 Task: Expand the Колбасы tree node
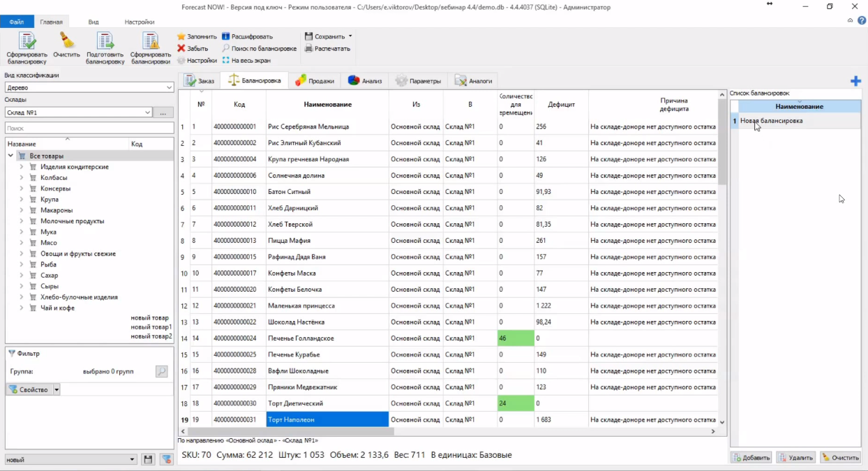point(22,177)
